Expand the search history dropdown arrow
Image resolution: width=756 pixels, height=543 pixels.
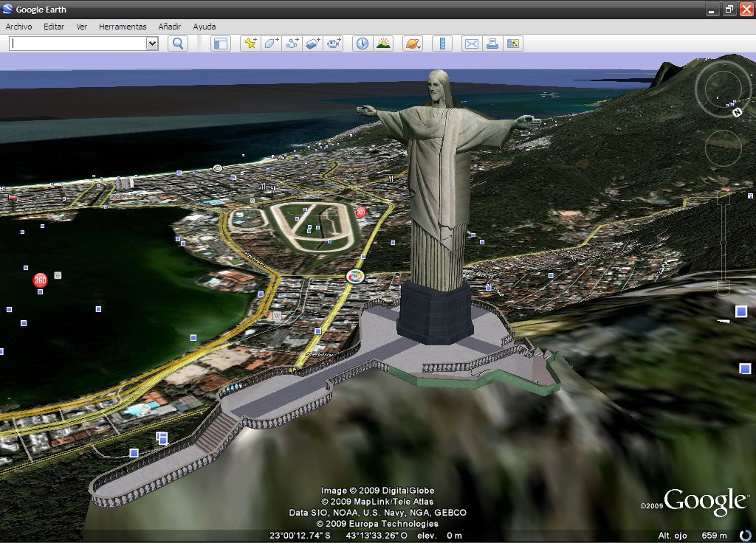[x=152, y=44]
